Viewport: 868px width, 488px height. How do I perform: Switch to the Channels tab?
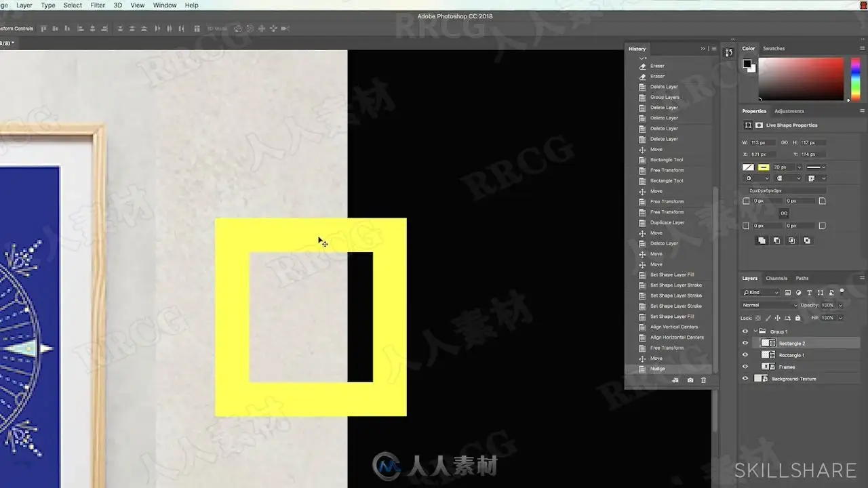[x=776, y=278]
